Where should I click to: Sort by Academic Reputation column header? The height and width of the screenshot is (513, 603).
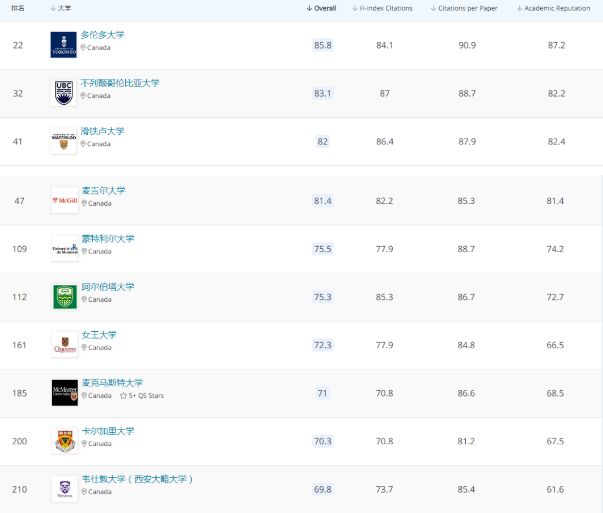coord(553,8)
